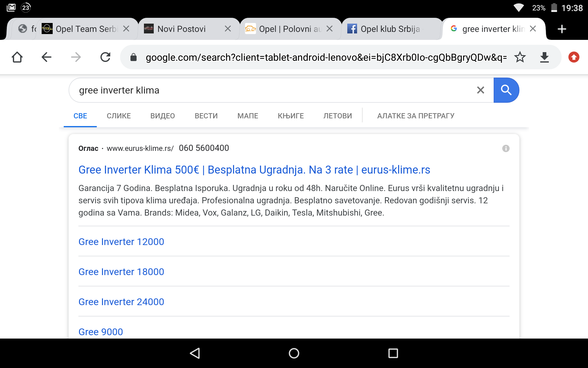
Task: Tap the www.eurus-klime.rs/ address
Action: [140, 148]
